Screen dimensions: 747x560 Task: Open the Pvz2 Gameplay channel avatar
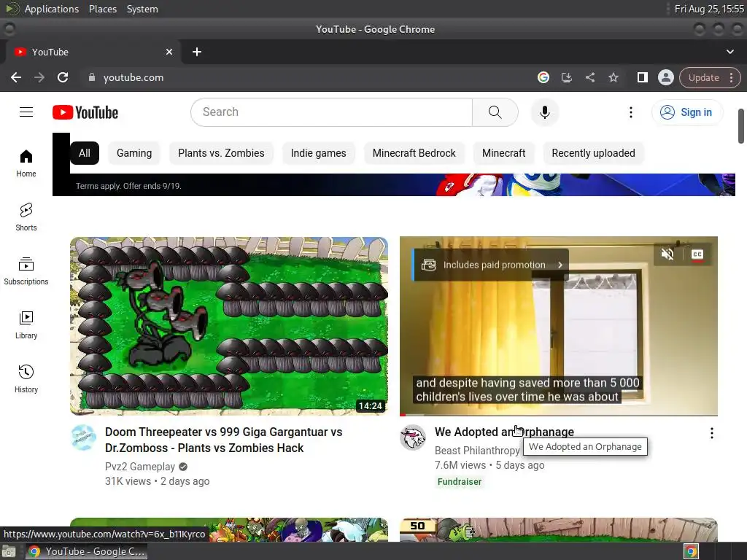pos(84,437)
